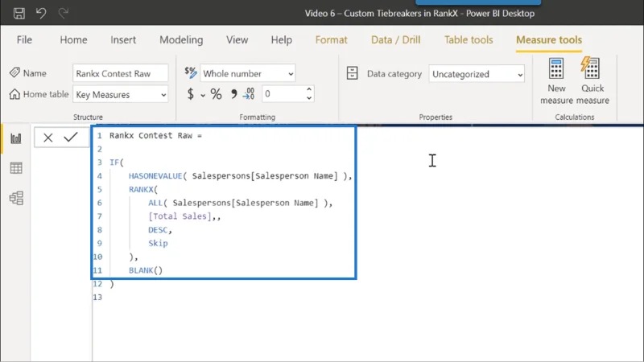The image size is (644, 362).
Task: Click RANKX on line 5
Action: point(141,189)
